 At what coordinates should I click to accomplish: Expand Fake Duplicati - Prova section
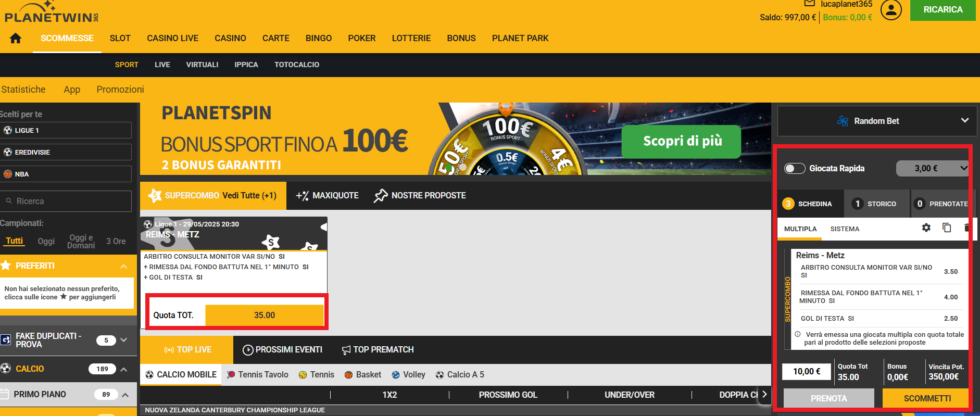tap(124, 340)
